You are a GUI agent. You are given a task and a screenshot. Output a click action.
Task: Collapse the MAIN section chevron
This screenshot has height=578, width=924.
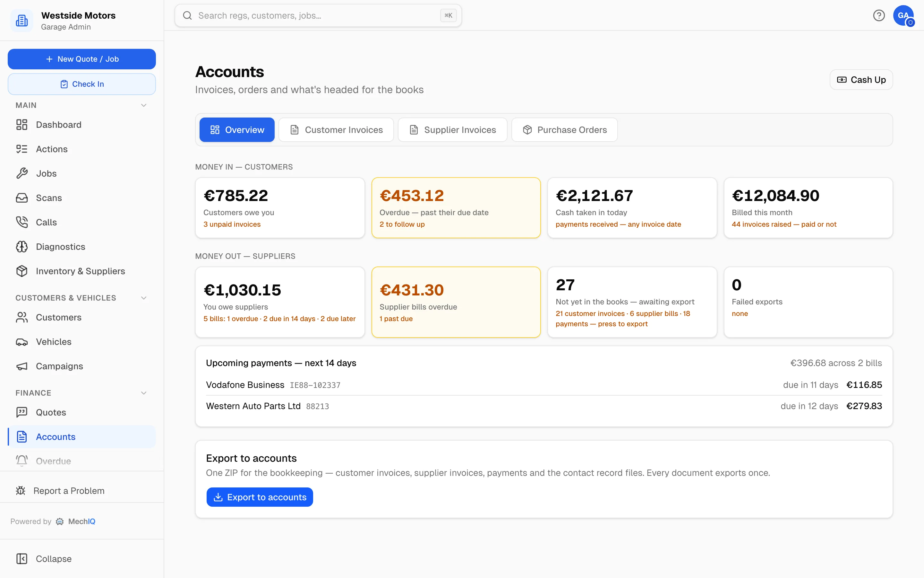point(143,105)
